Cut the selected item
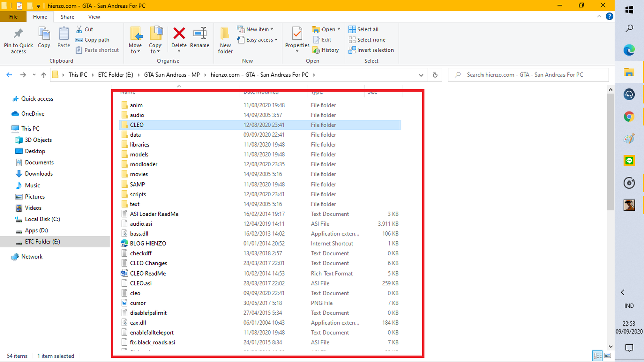This screenshot has width=644, height=362. click(x=85, y=30)
